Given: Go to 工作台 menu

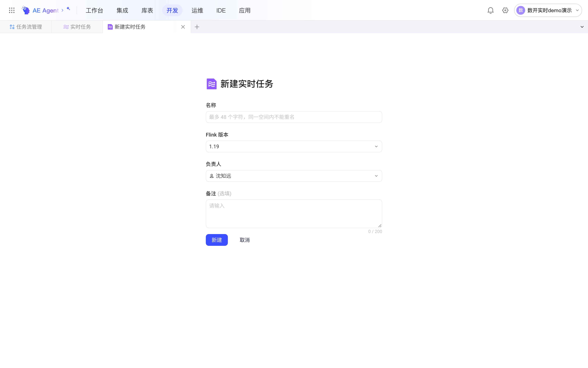Looking at the screenshot, I should pyautogui.click(x=94, y=10).
